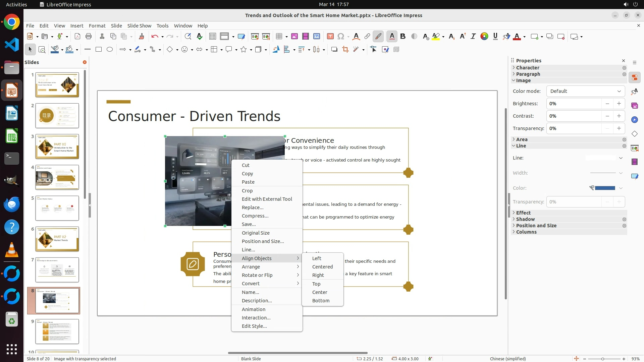The image size is (644, 362).
Task: Choose Centered in Align Objects submenu
Action: click(322, 267)
